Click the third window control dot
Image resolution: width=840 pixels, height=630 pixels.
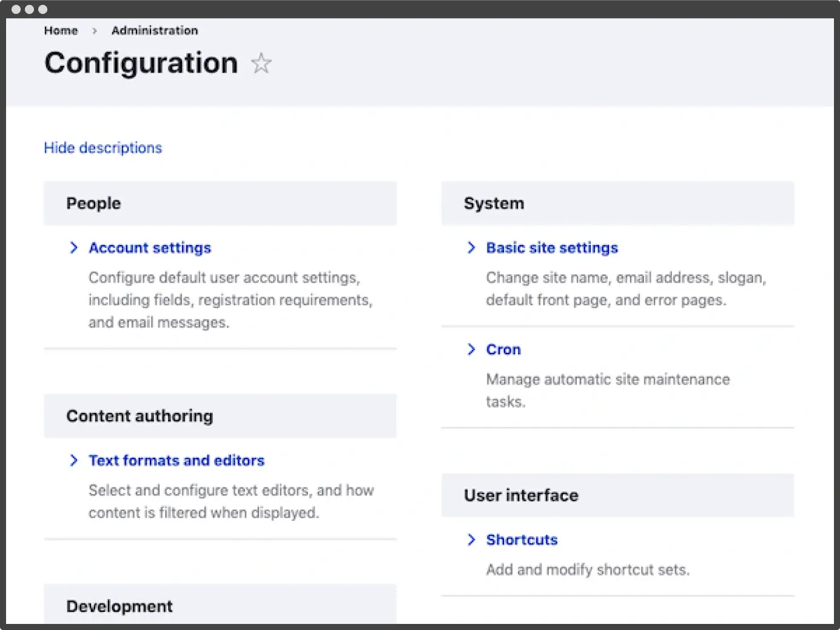pos(42,9)
